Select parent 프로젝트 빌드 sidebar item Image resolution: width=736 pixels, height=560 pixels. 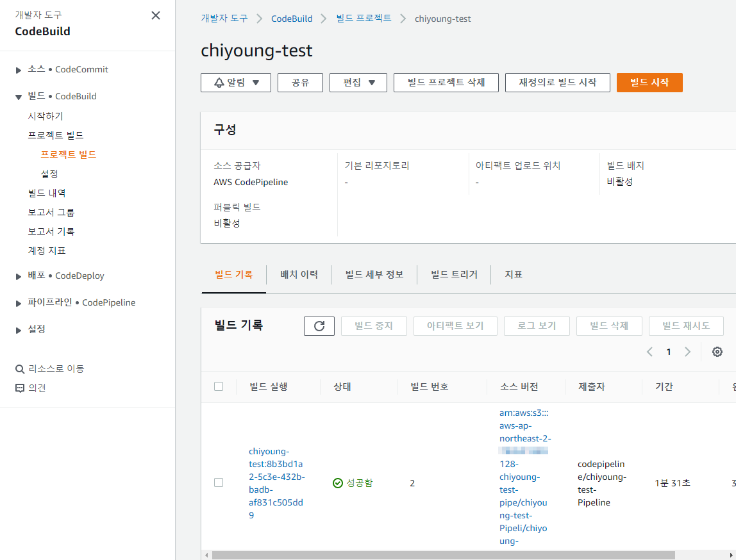[x=56, y=135]
